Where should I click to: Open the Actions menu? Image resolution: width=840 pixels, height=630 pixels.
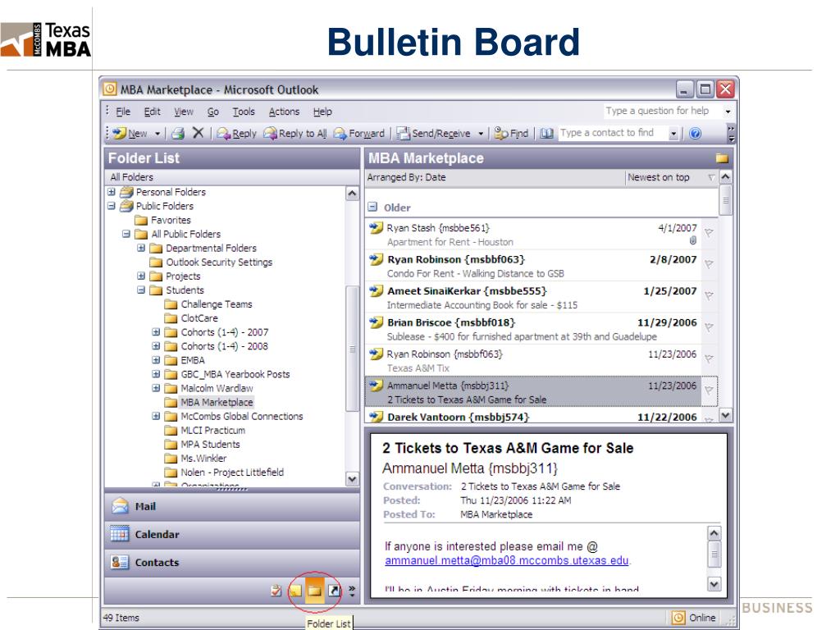click(x=284, y=112)
